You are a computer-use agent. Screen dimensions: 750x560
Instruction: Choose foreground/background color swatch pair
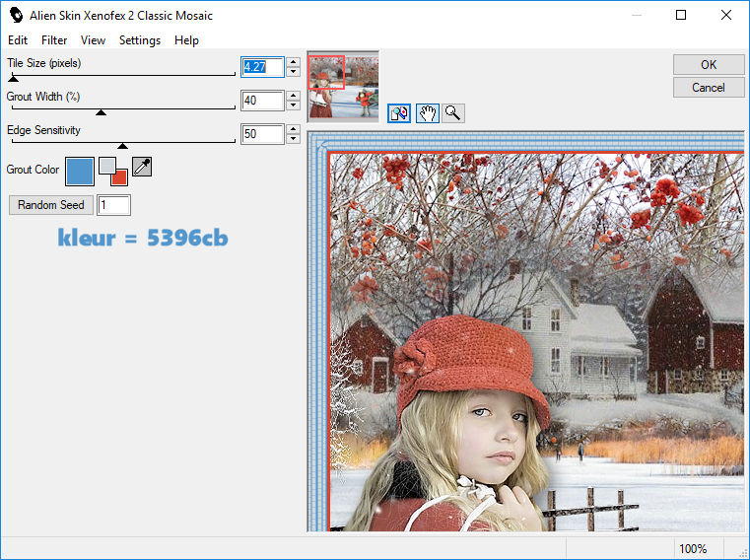click(113, 172)
